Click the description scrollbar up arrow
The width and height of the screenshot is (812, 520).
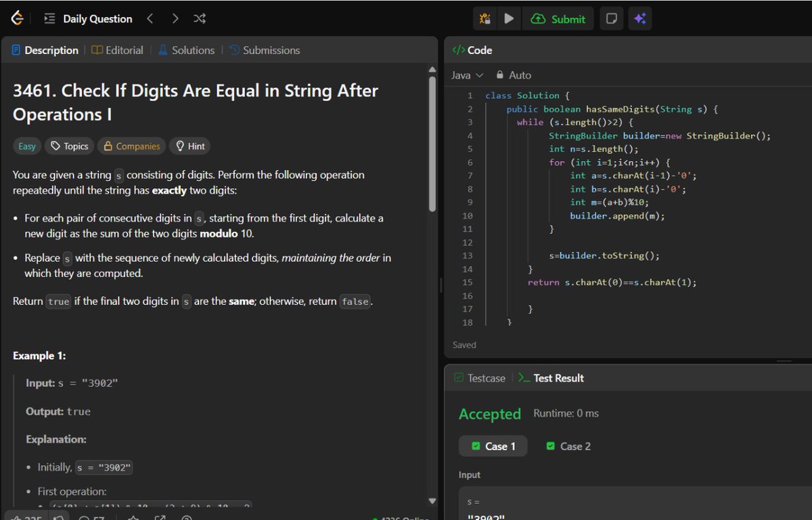click(x=432, y=69)
